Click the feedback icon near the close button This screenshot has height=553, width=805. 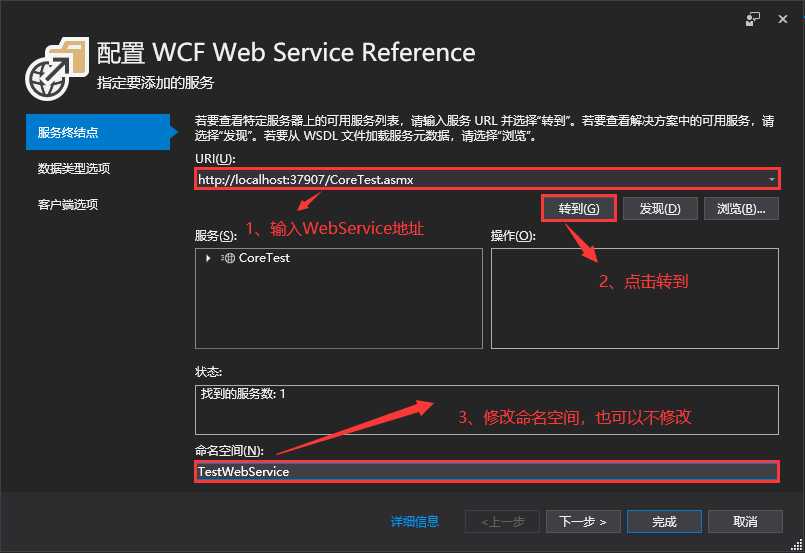point(753,20)
